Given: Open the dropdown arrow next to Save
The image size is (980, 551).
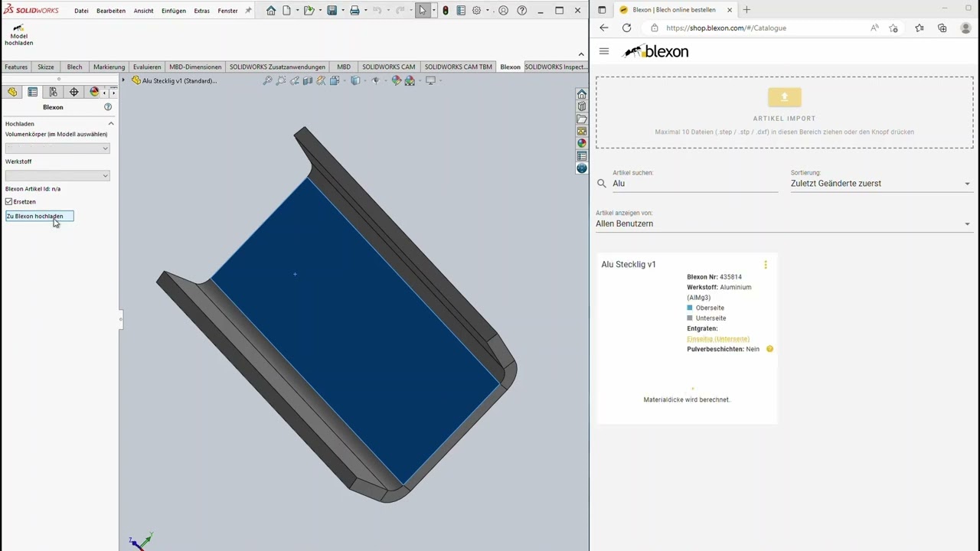Looking at the screenshot, I should coord(342,11).
